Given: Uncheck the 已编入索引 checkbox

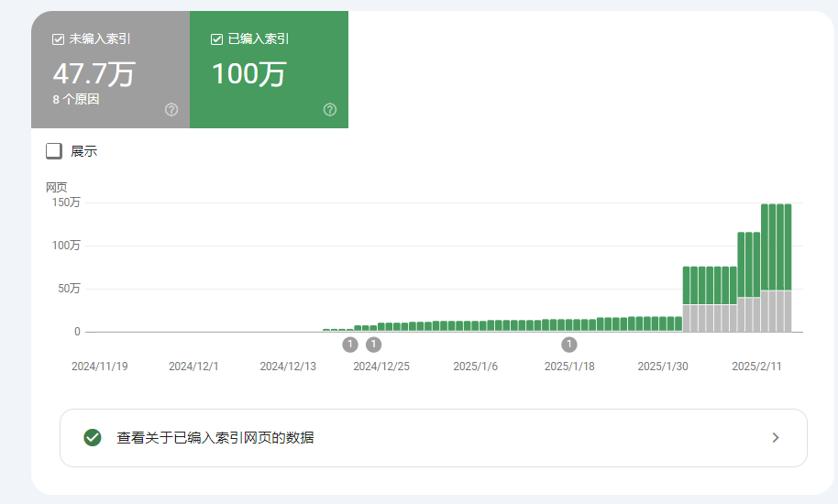Looking at the screenshot, I should pos(217,38).
